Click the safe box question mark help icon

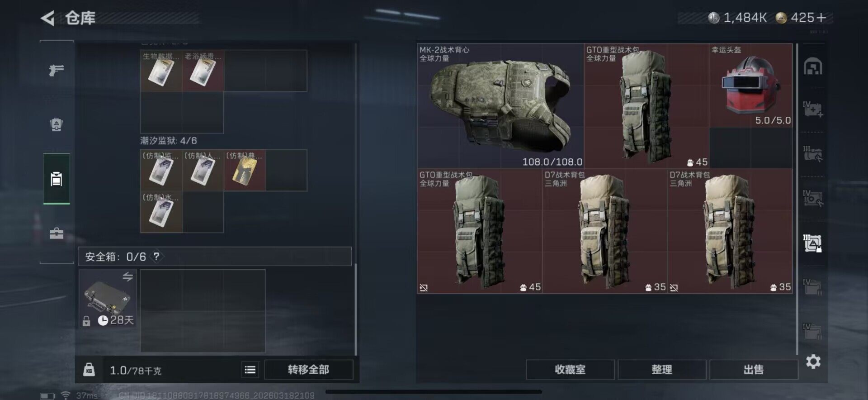(x=156, y=257)
